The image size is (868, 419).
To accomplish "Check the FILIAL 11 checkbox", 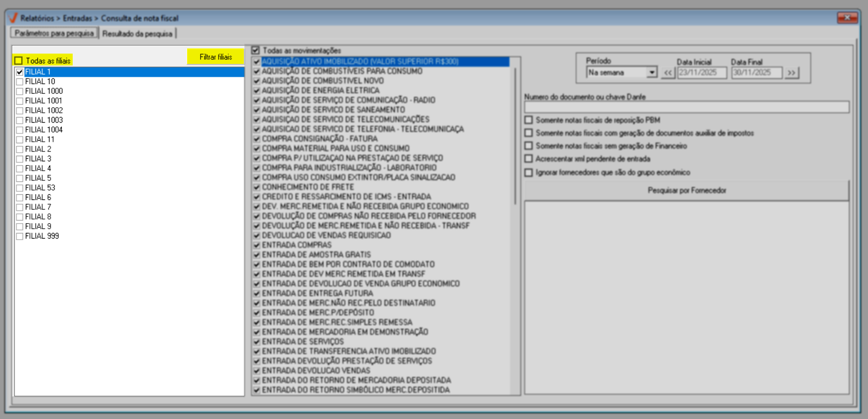I will tap(20, 140).
